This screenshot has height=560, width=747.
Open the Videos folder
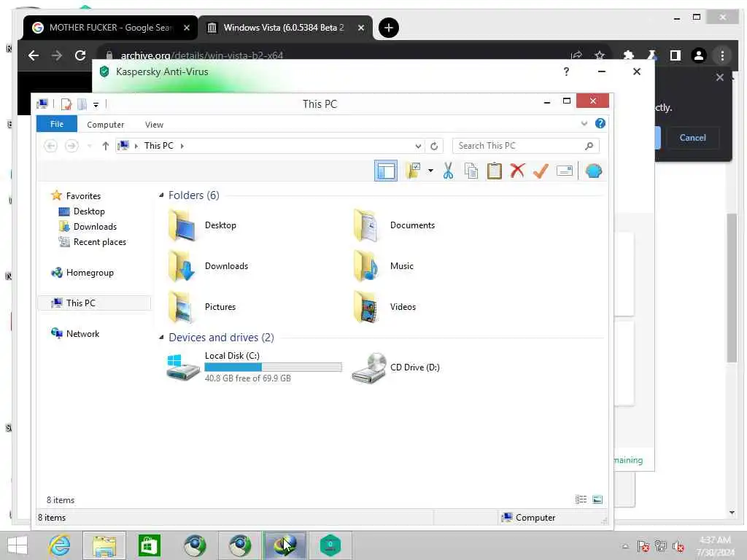(385, 307)
